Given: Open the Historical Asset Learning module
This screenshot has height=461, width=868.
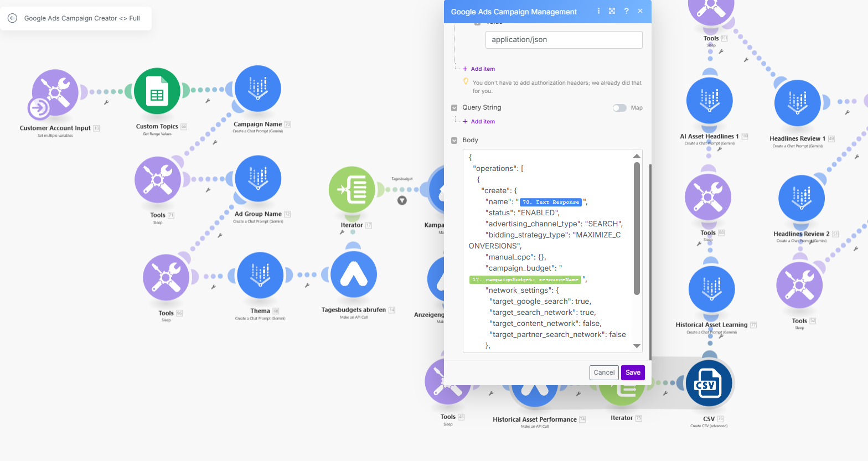Looking at the screenshot, I should coord(712,289).
